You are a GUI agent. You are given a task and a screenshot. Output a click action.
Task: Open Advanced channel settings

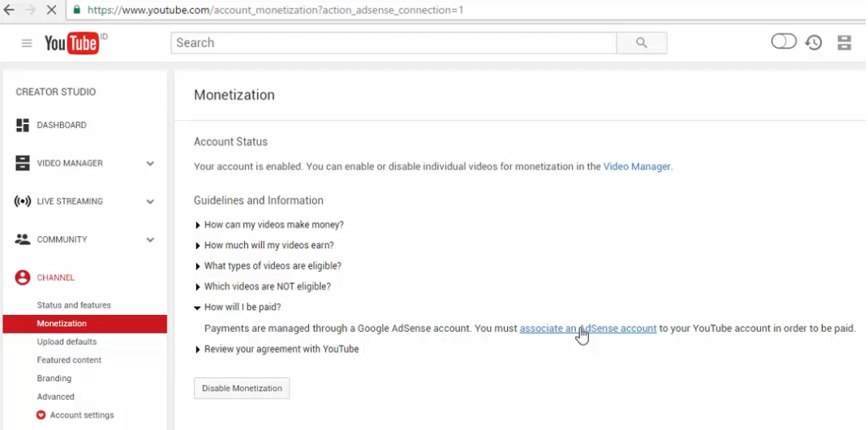[x=55, y=397]
